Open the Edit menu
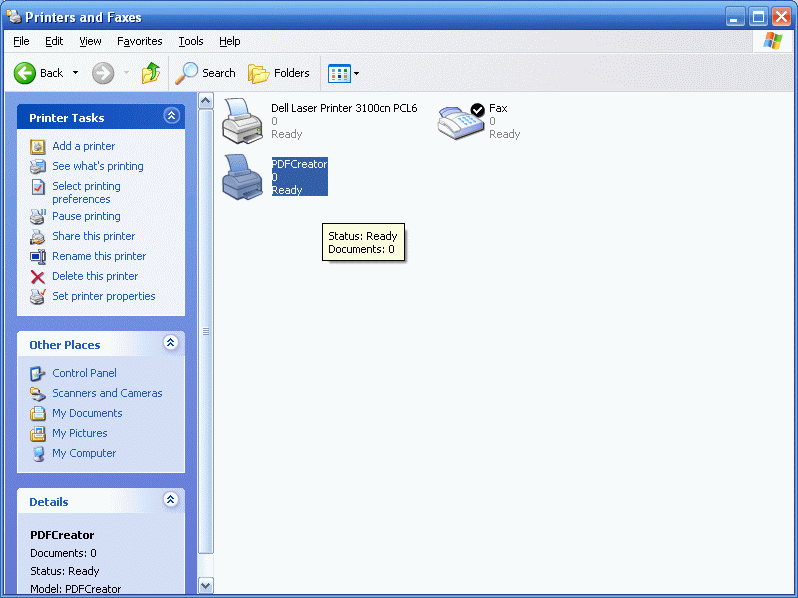This screenshot has height=598, width=798. point(54,41)
